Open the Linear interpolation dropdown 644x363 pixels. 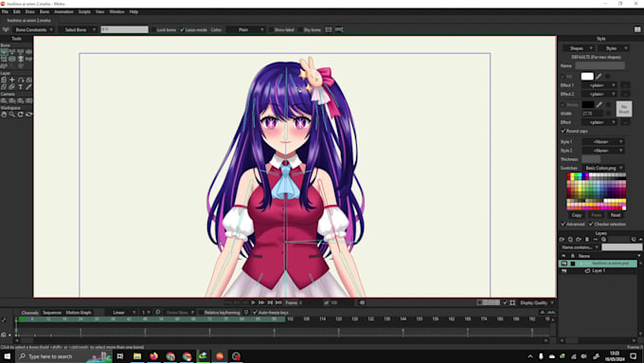tap(122, 313)
